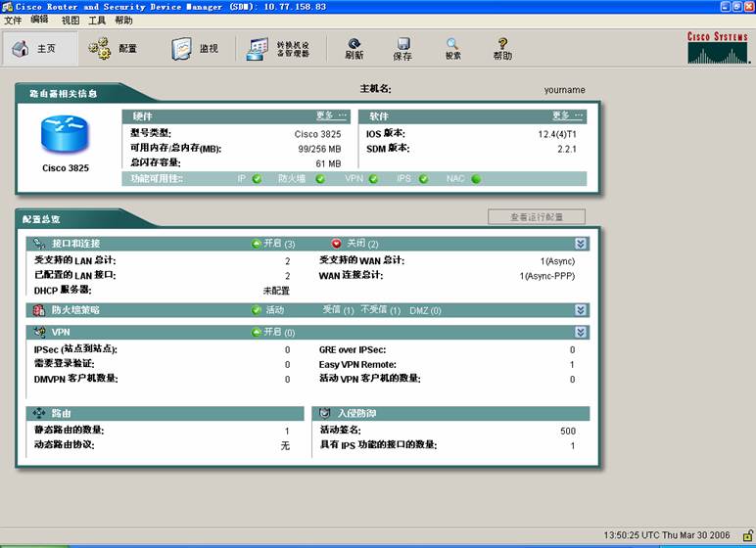The height and width of the screenshot is (548, 756).
Task: Click the Cisco Systems logo
Action: click(x=719, y=48)
